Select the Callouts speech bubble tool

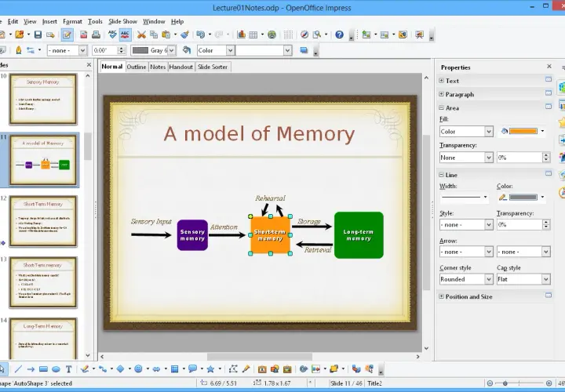(193, 368)
